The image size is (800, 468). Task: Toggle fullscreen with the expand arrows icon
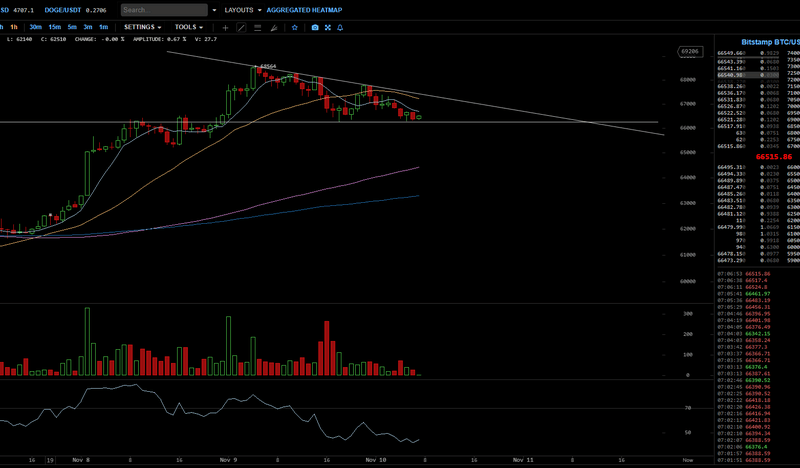(x=328, y=28)
